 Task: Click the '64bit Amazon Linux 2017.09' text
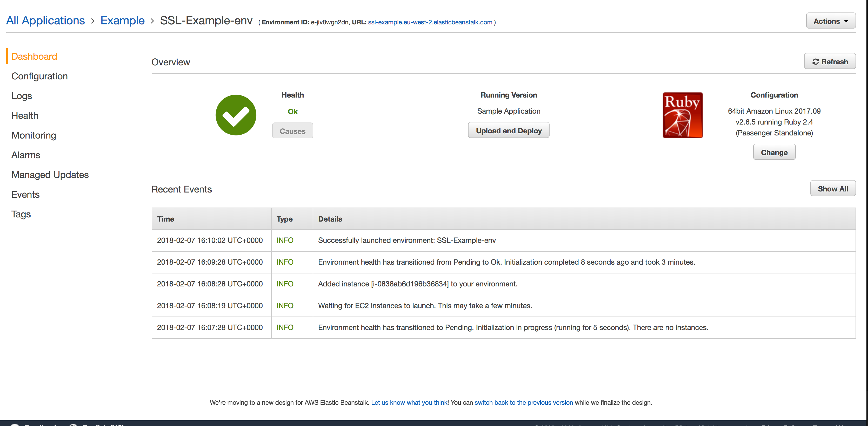coord(774,111)
